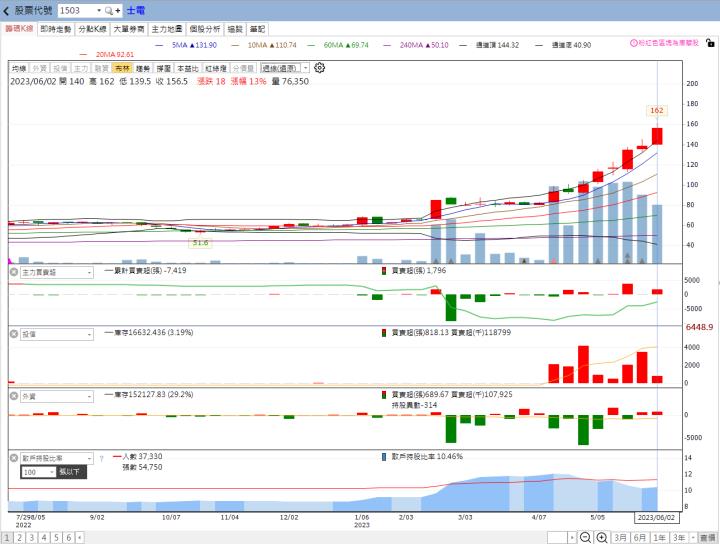Click the back arrow beside 股票代號
Viewport: 720px width, 544px height.
click(x=7, y=10)
